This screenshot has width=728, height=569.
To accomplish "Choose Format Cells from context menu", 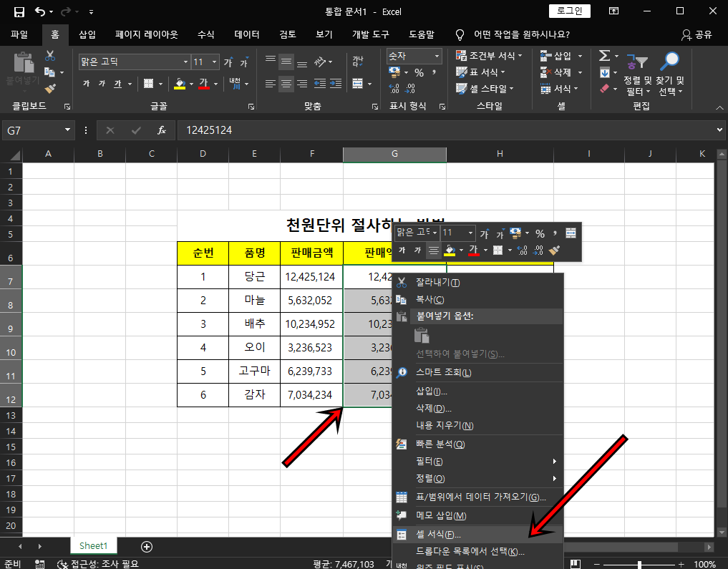I will pos(477,535).
